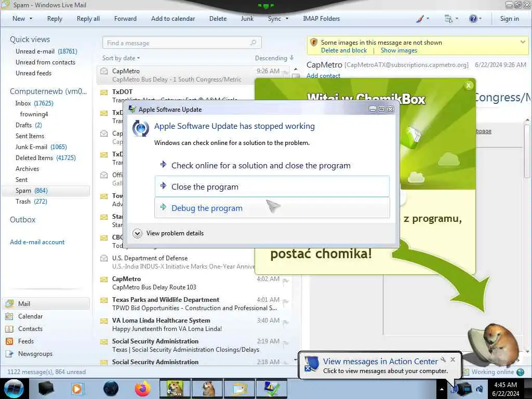Open the media player taskbar icon
This screenshot has height=399, width=532.
77,389
